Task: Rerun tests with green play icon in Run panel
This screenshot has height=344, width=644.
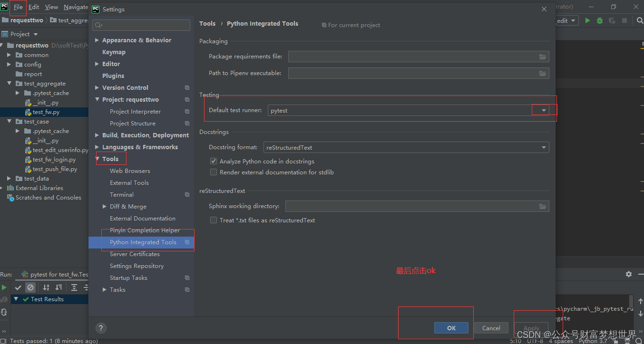Action: tap(4, 287)
